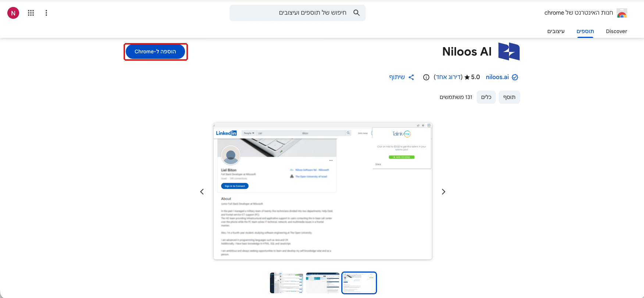Click the main LinkedIn preview screenshot
644x298 pixels.
(323, 191)
